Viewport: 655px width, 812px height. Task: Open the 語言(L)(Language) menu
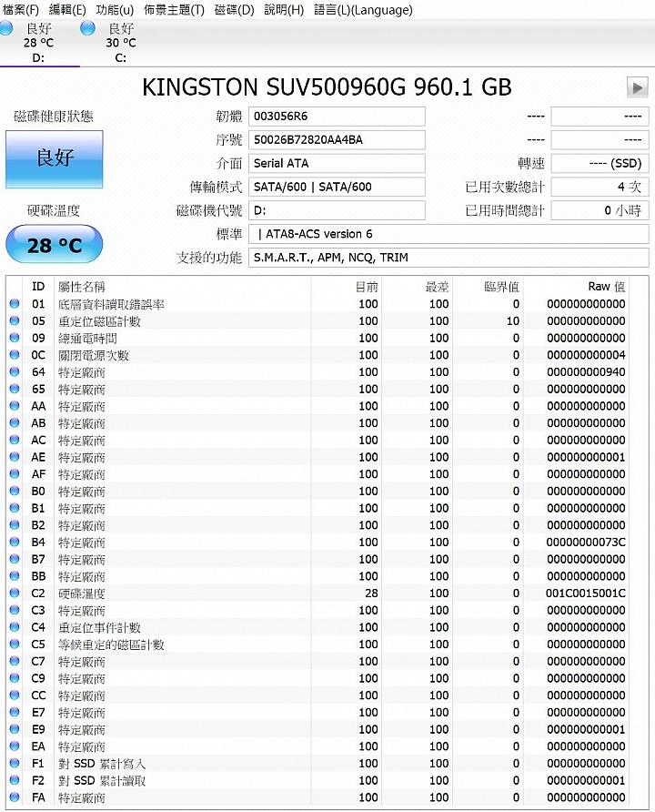pos(363,9)
